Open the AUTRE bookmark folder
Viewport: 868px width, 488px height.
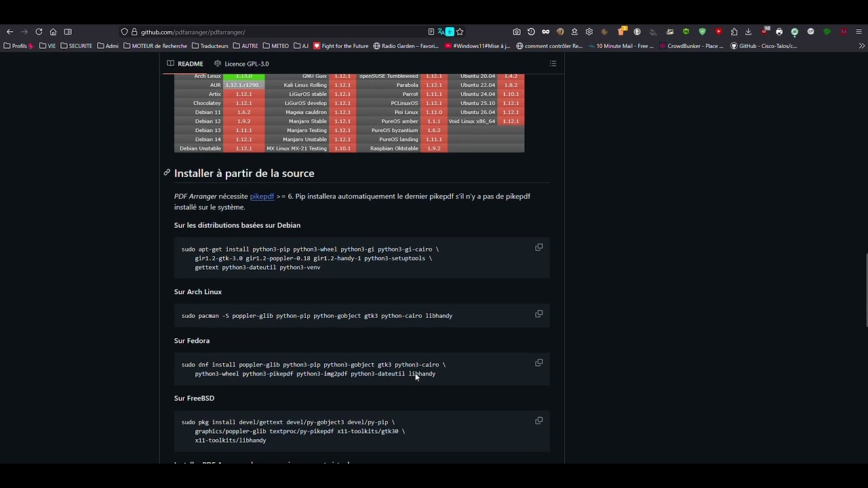245,46
